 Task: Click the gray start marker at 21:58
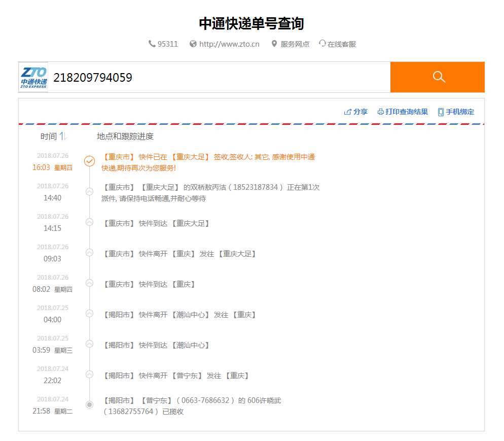pyautogui.click(x=90, y=404)
